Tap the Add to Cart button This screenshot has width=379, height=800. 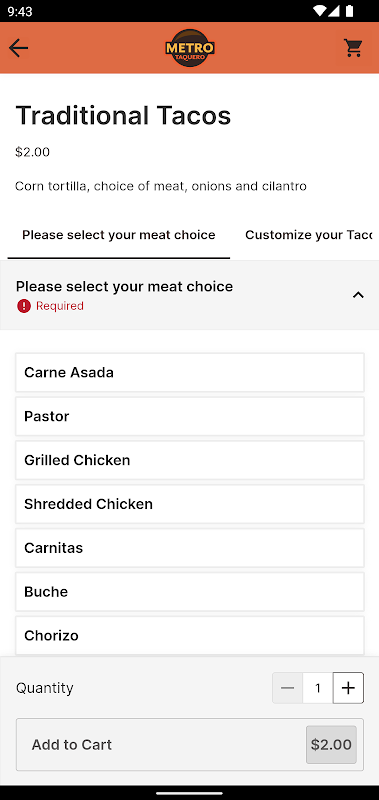point(190,744)
